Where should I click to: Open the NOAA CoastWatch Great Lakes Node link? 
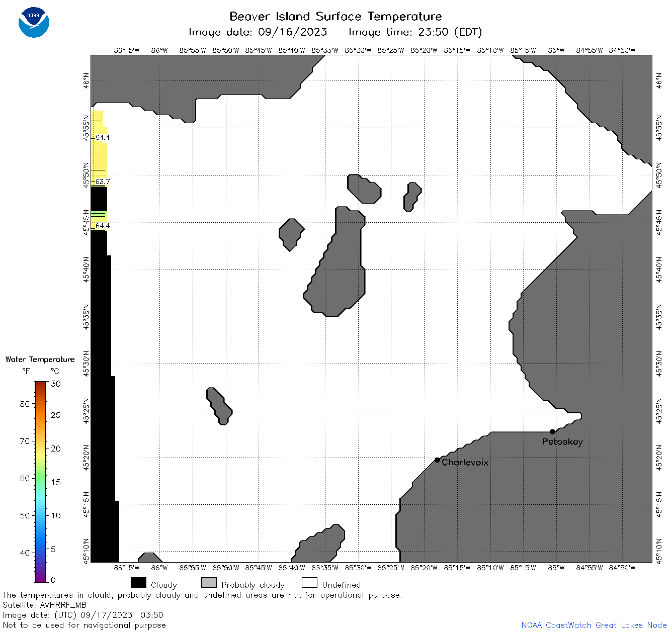594,625
